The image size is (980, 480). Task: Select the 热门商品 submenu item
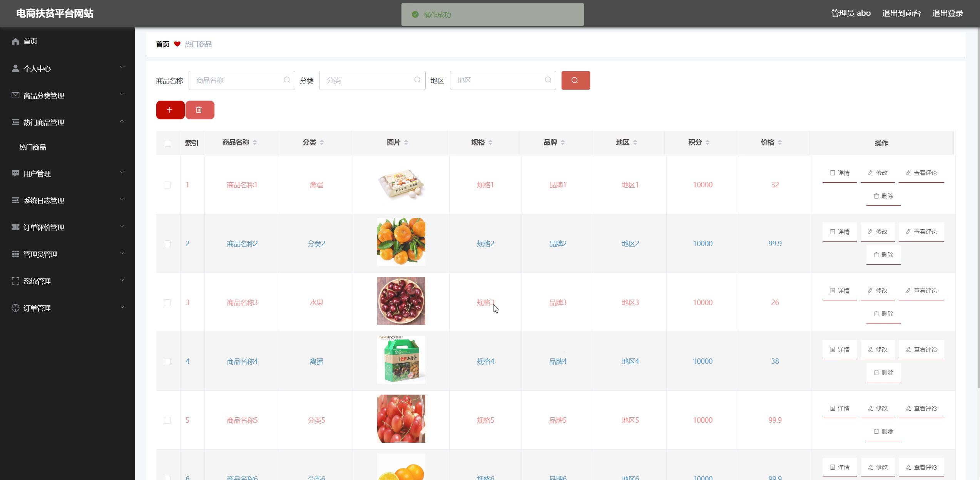[67, 147]
